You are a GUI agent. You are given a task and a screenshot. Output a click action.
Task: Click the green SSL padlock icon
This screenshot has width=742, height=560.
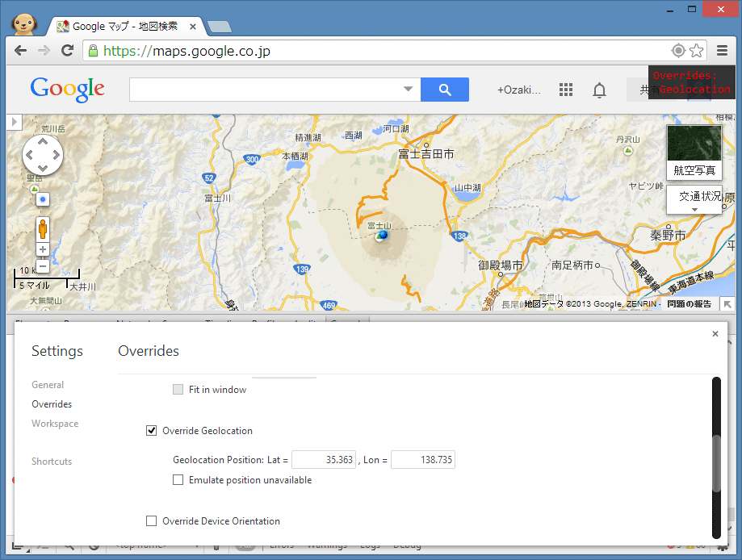pyautogui.click(x=93, y=51)
